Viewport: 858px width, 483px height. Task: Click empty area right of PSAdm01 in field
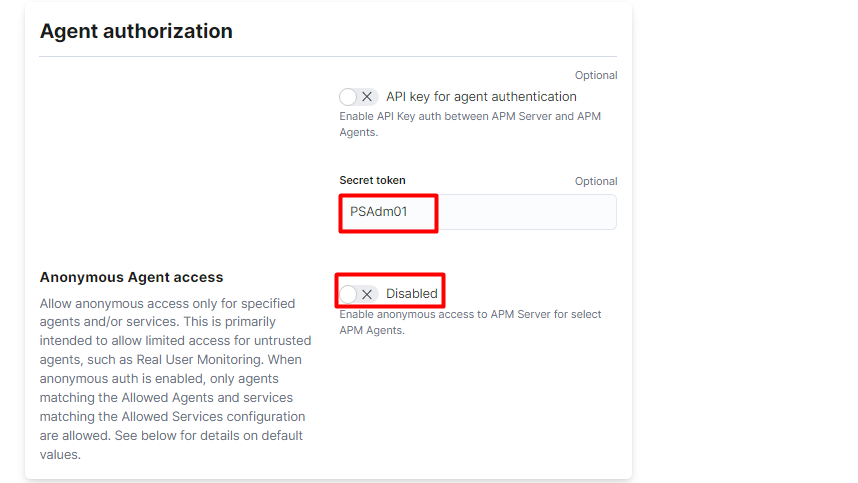click(525, 212)
